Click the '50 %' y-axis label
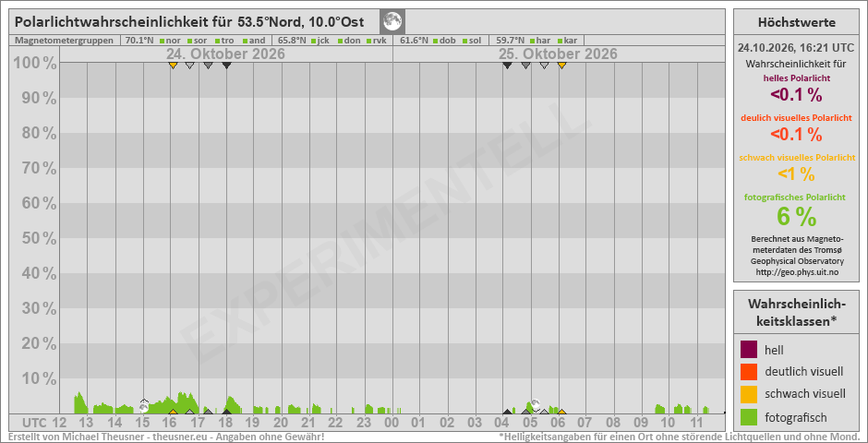This screenshot has width=868, height=443. (x=40, y=238)
